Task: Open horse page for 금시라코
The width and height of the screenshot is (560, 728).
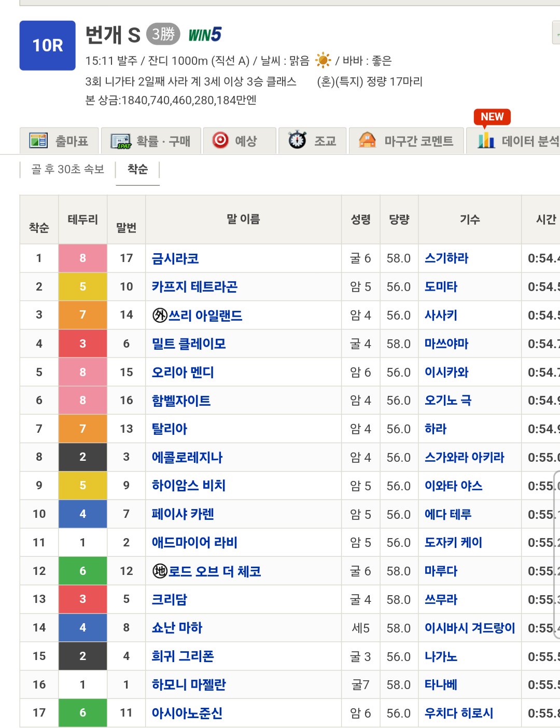Action: click(175, 258)
